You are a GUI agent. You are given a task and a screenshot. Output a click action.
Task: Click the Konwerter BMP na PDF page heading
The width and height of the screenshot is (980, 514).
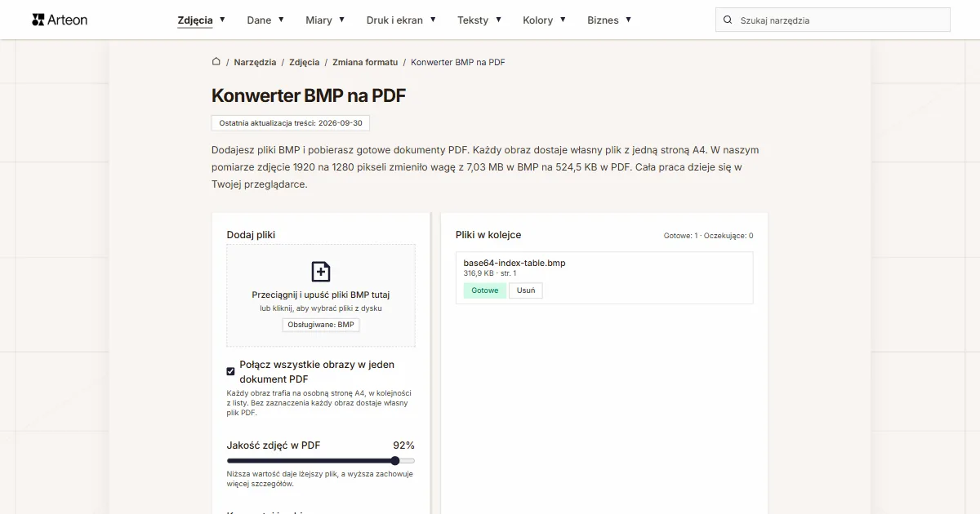309,95
